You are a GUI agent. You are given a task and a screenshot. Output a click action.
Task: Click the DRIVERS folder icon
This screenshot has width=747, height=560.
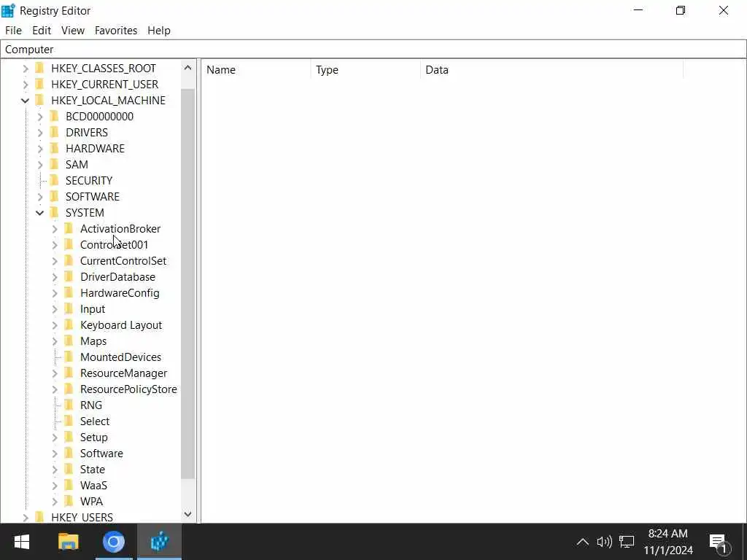[x=55, y=133]
